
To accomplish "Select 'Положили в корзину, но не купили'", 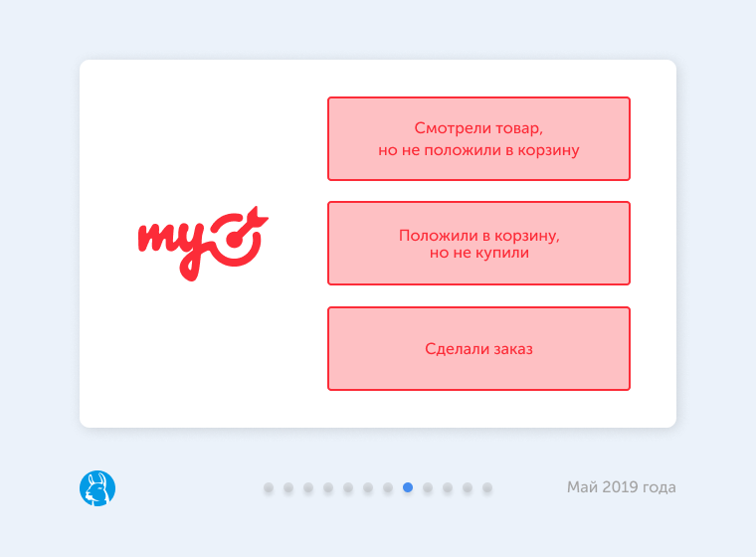I will tap(478, 244).
